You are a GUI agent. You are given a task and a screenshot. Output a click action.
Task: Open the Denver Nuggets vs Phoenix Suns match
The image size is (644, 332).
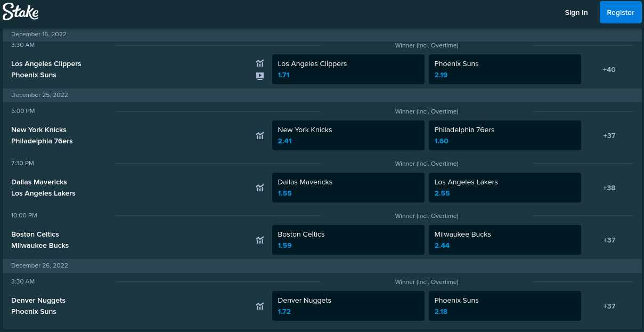pos(38,306)
